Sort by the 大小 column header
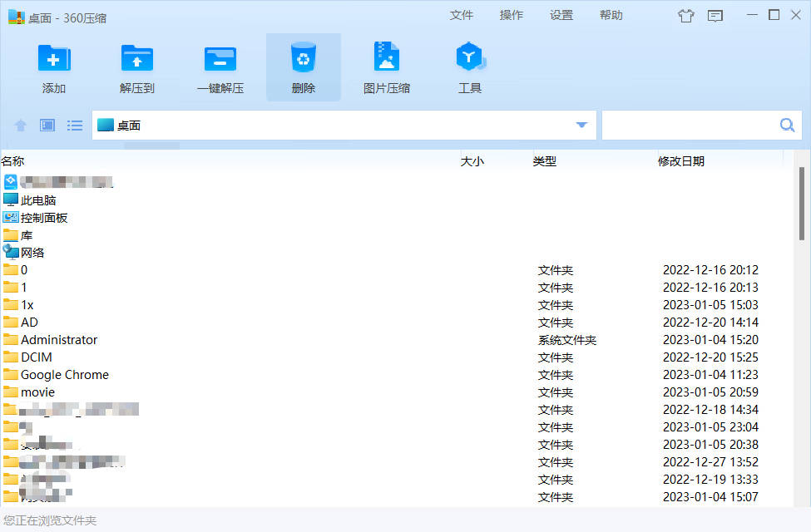The height and width of the screenshot is (532, 811). pos(472,161)
